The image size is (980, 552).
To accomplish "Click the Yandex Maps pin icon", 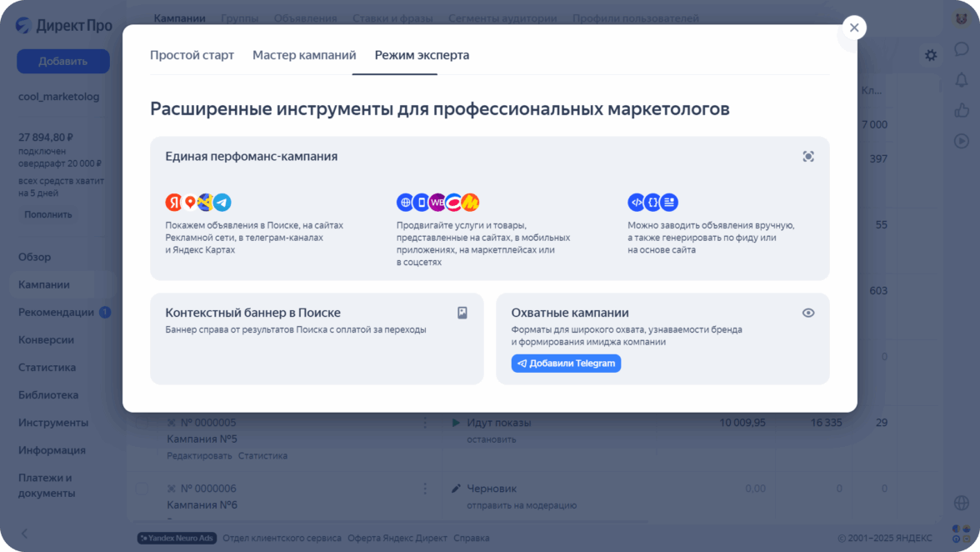I will [190, 202].
